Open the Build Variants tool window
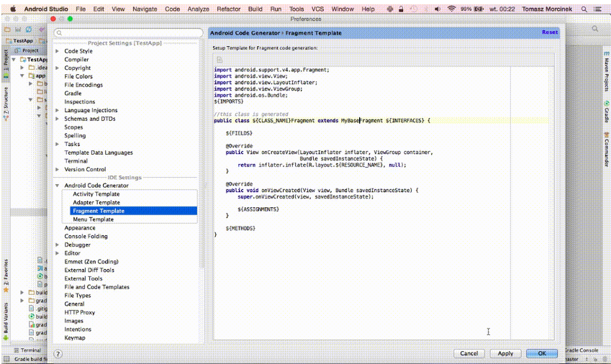Image resolution: width=611 pixels, height=364 pixels. 6,321
